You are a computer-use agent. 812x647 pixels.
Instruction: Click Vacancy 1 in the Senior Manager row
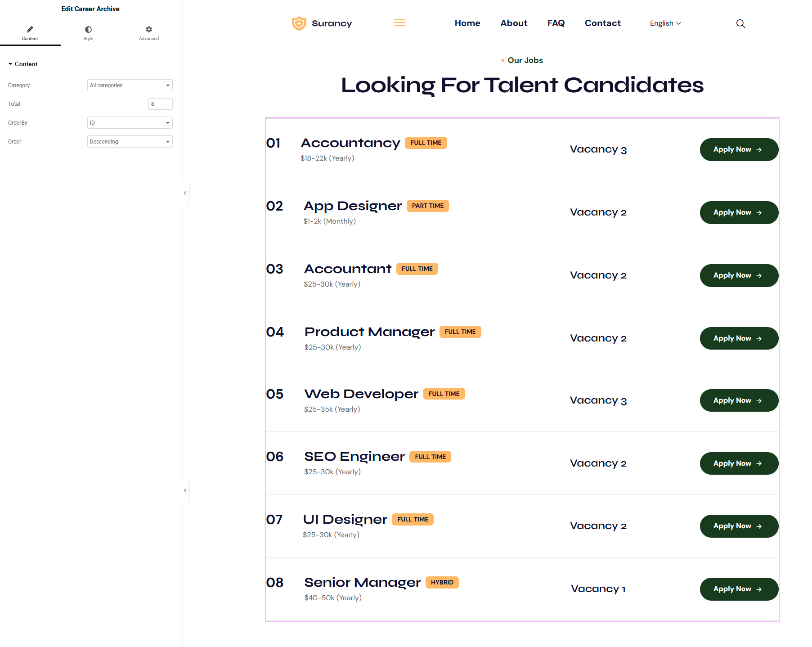click(x=598, y=589)
